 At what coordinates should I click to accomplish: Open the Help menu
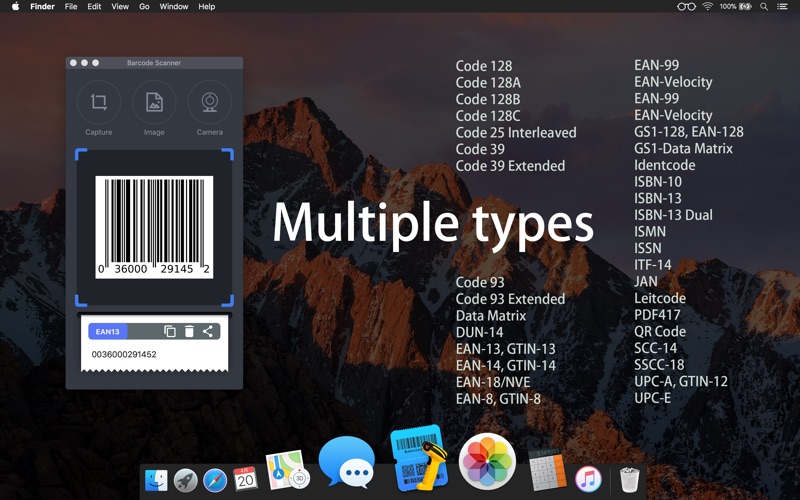[207, 7]
